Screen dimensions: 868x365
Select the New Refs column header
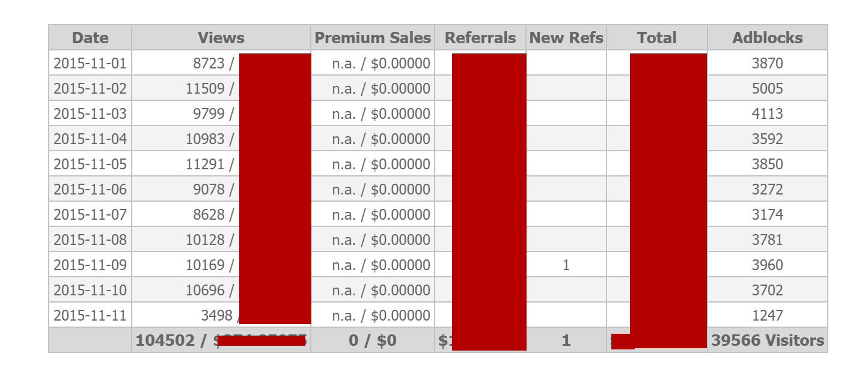566,38
